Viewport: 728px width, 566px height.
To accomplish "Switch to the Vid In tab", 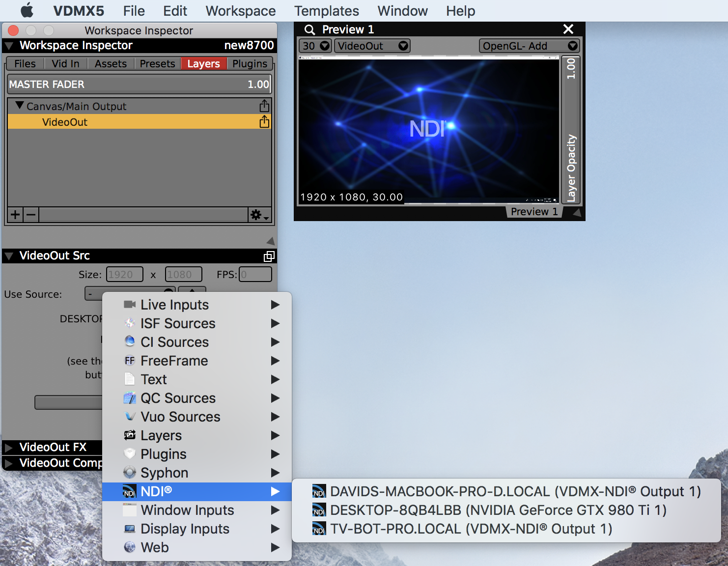I will coord(65,64).
